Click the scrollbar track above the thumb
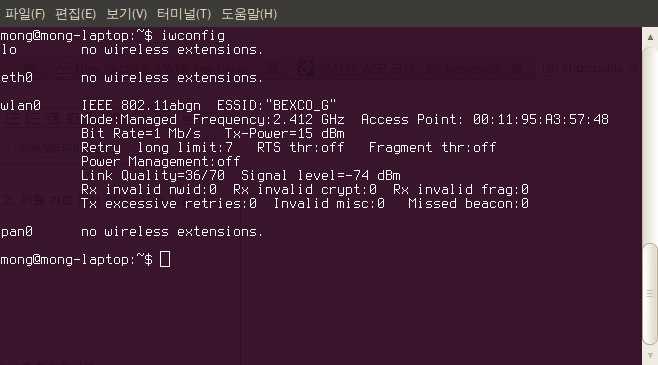The height and width of the screenshot is (365, 658). coord(650,143)
